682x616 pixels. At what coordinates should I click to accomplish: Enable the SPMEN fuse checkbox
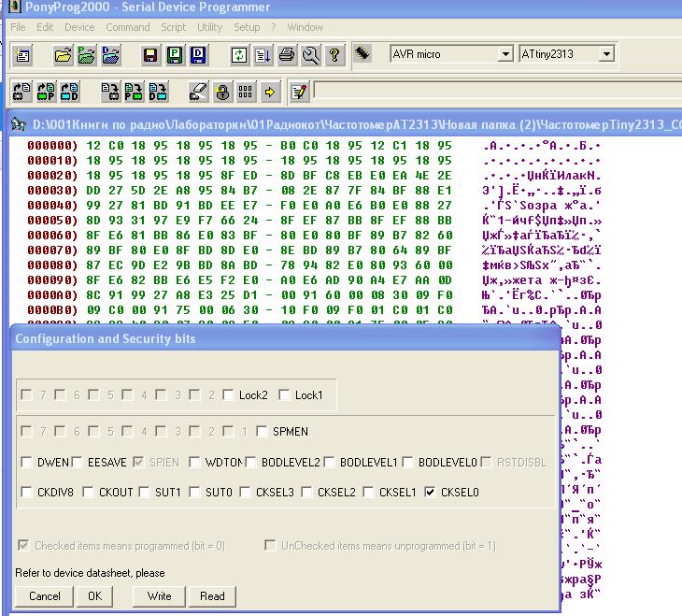point(262,432)
